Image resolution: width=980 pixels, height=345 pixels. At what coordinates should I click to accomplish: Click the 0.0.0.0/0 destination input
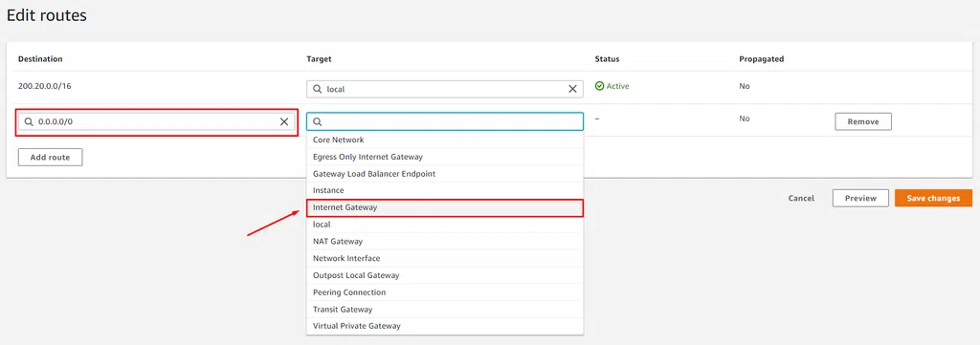[156, 121]
